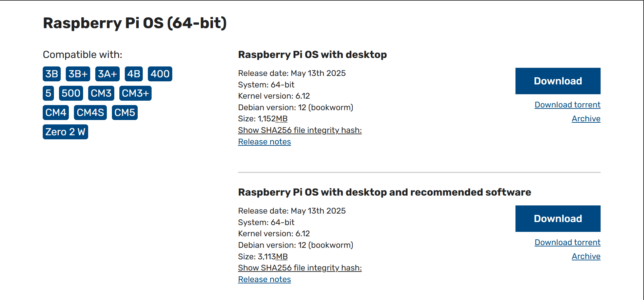Open Download torrent link for desktop version
Viewport: 644px width, 300px height.
tap(567, 105)
